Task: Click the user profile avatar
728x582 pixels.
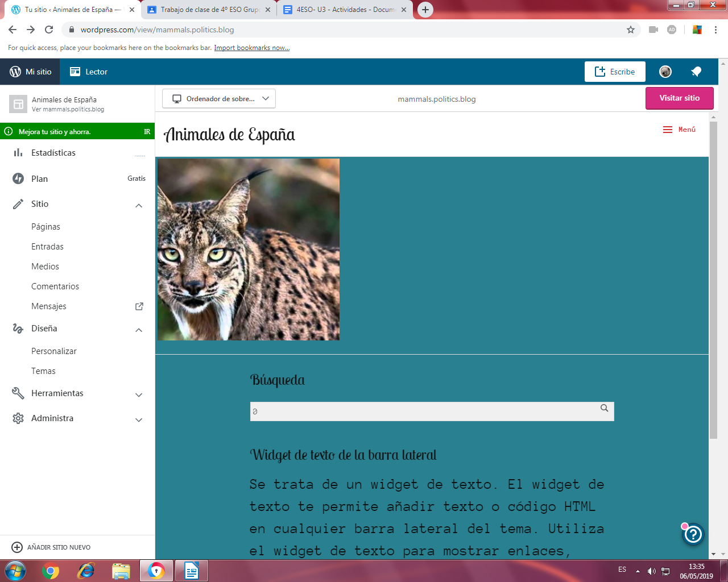Action: (665, 72)
